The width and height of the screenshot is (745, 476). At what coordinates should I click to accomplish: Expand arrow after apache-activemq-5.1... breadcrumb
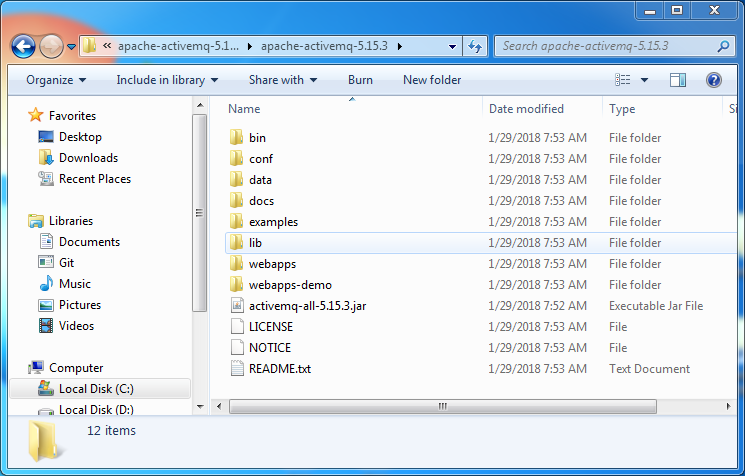(250, 47)
